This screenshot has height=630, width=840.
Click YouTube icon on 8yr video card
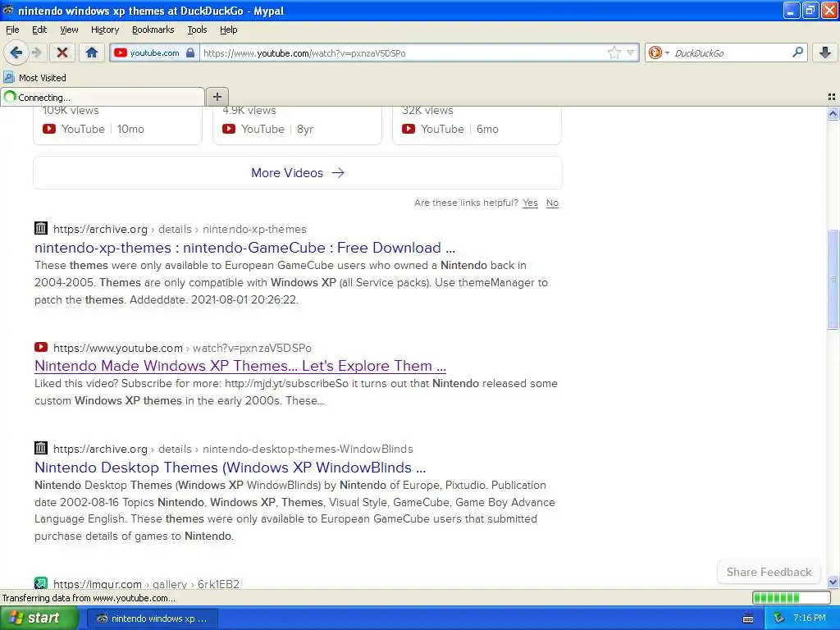click(x=229, y=129)
